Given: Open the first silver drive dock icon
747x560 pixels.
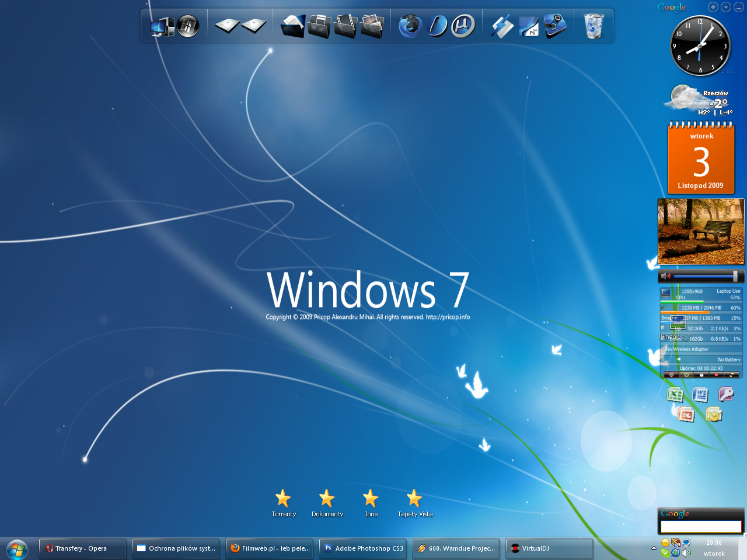Looking at the screenshot, I should (227, 26).
